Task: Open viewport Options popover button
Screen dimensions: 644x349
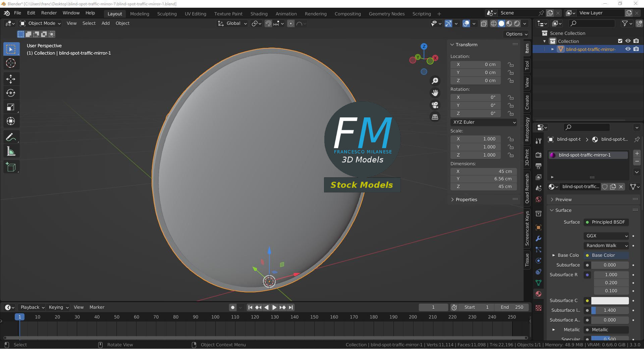Action: [517, 34]
